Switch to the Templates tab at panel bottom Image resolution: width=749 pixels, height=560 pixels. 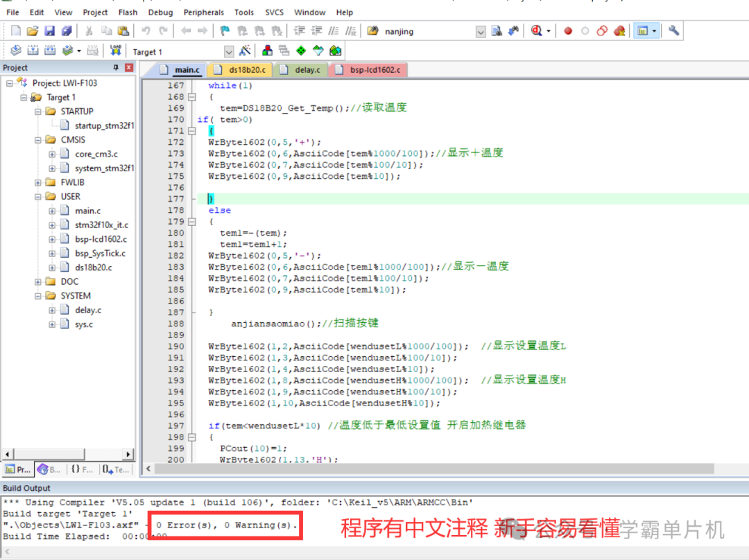(116, 469)
